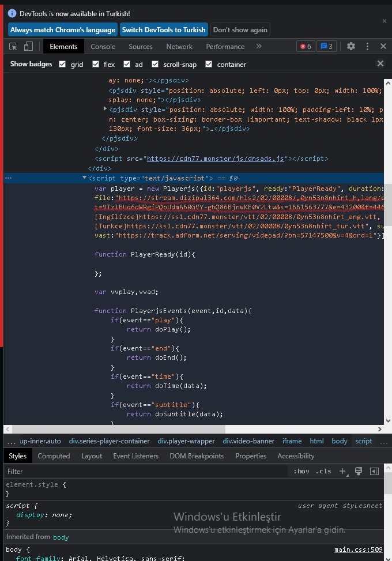Click the info icon in language notice
The image size is (392, 561).
pyautogui.click(x=12, y=14)
